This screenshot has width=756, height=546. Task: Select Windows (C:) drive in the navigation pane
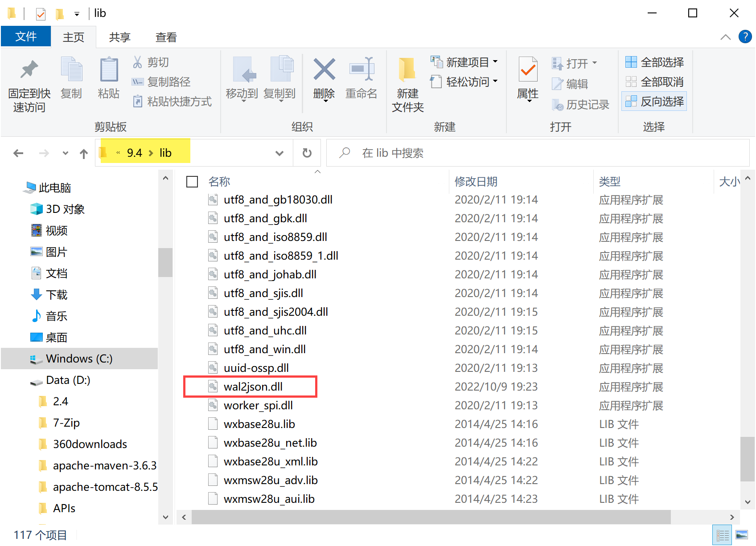79,359
